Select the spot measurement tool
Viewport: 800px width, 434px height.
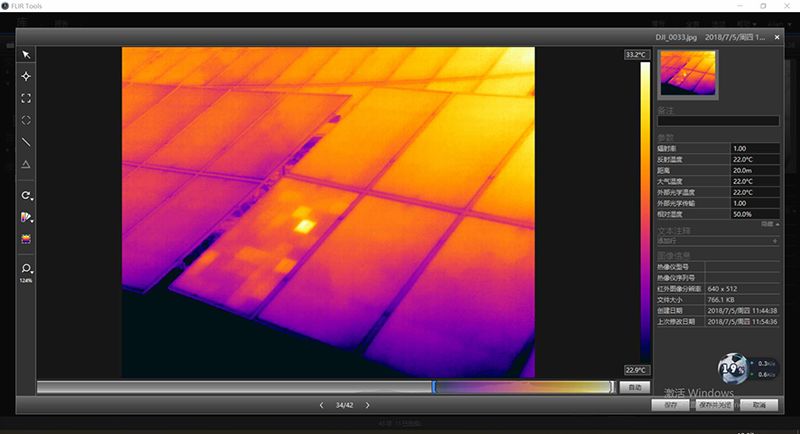click(26, 76)
